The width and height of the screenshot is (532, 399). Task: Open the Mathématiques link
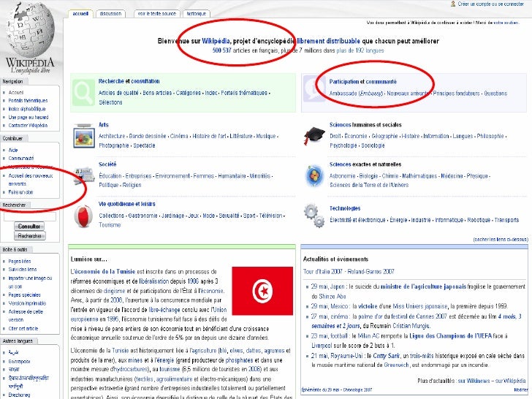[419, 175]
